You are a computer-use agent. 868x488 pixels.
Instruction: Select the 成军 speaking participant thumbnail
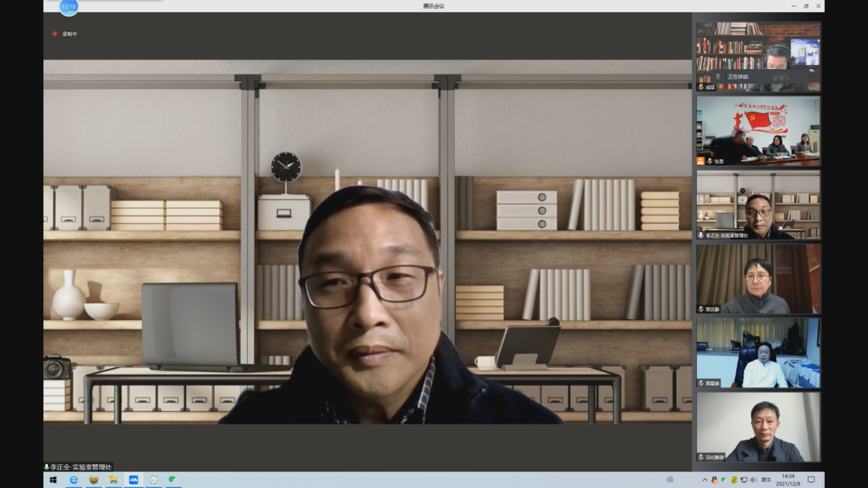758,57
